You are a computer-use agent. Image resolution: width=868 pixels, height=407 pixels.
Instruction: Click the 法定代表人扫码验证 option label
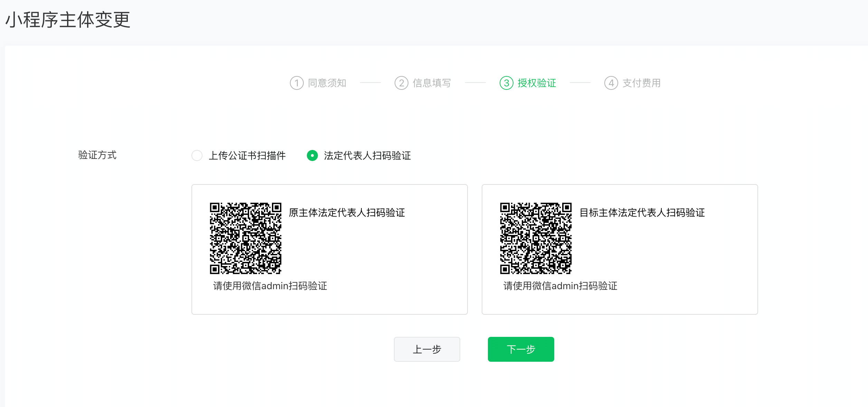[367, 155]
